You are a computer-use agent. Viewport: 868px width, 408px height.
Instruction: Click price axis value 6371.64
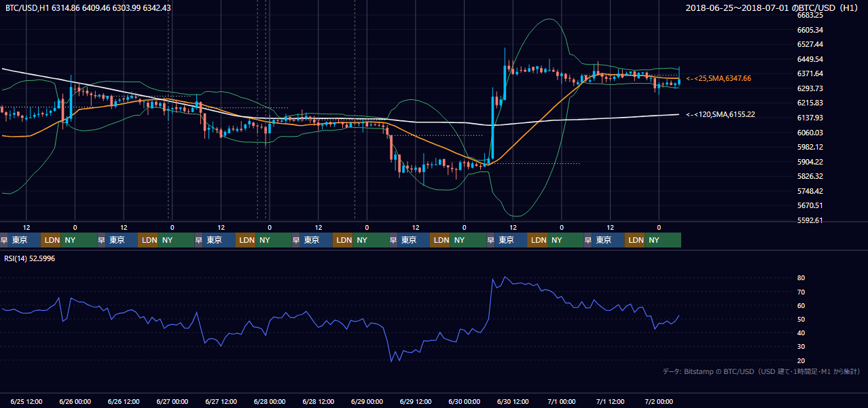tap(810, 73)
